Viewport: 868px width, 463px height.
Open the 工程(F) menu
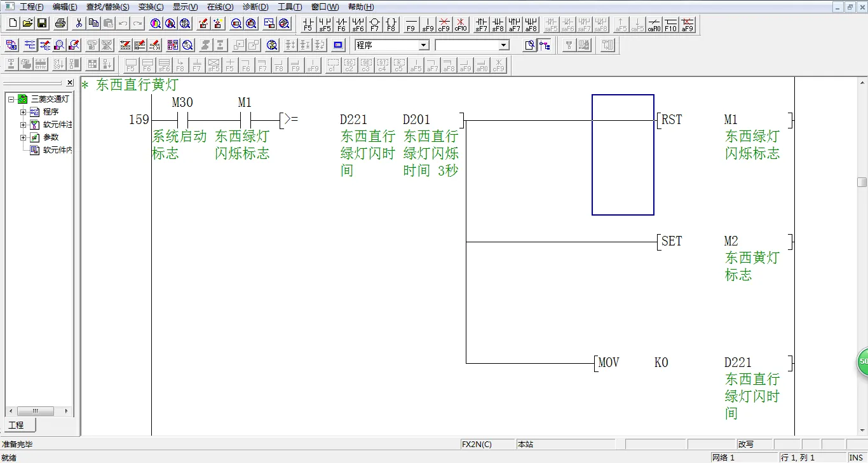click(31, 7)
